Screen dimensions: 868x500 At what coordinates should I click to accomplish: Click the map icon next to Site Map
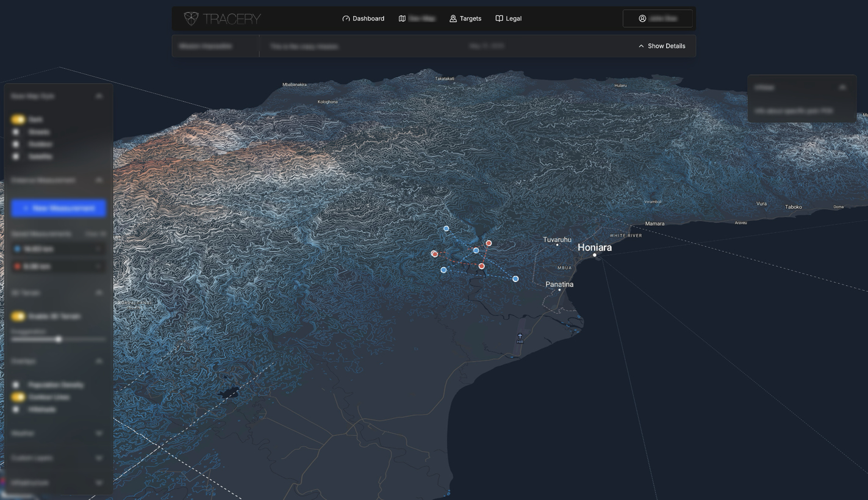pos(402,18)
